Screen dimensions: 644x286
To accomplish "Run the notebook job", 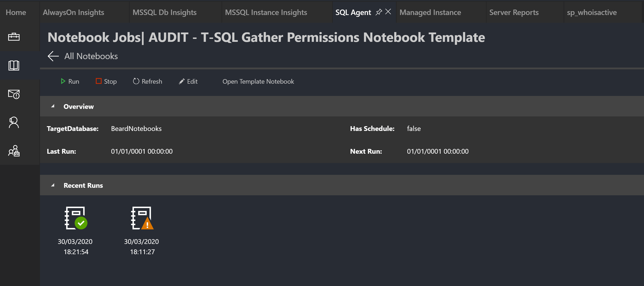I will pyautogui.click(x=70, y=81).
